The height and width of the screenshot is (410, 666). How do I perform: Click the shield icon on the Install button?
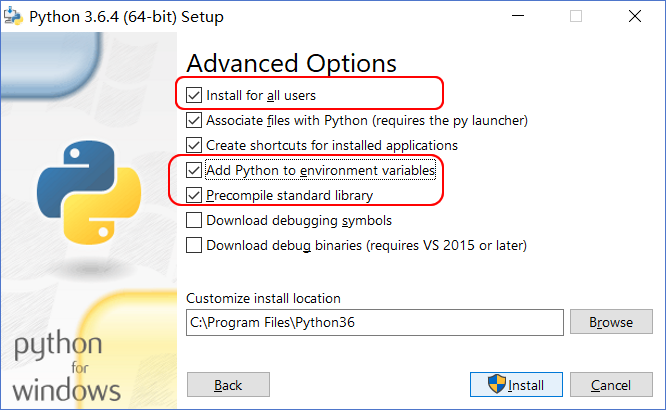497,385
